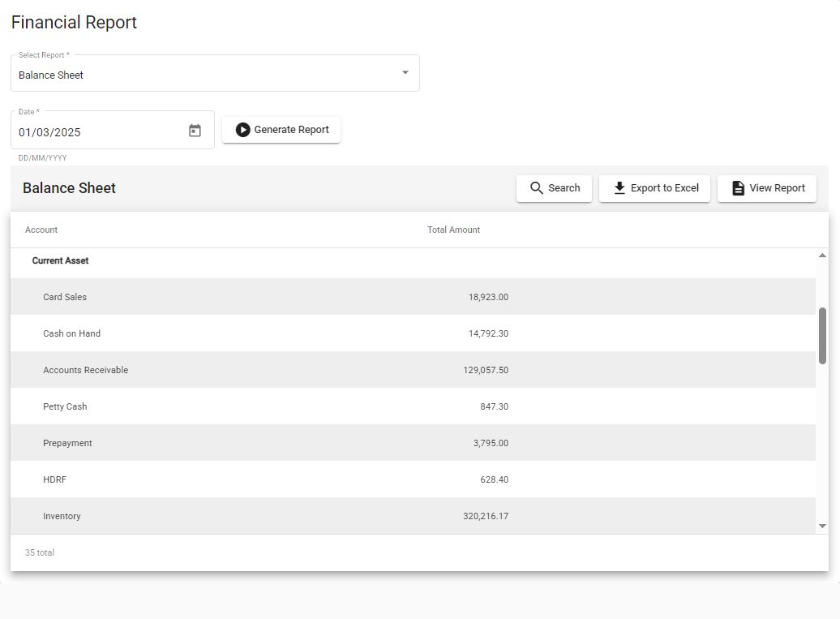Click the Generate Report button
Image resolution: width=840 pixels, height=619 pixels.
click(281, 130)
